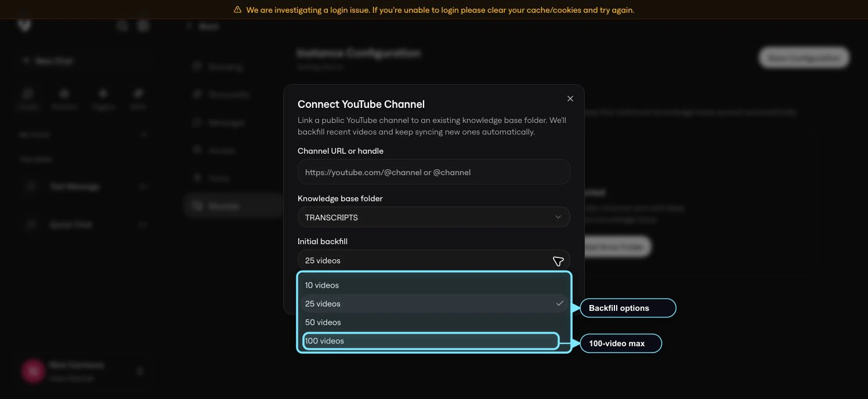868x399 pixels.
Task: Click the 'Knowledge base folder' label
Action: coord(340,198)
